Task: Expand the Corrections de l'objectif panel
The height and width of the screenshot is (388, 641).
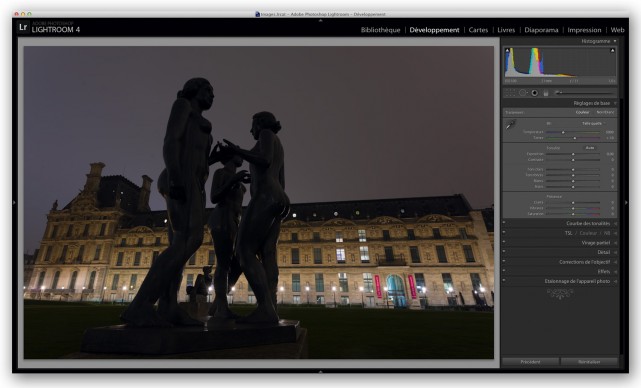Action: pos(615,262)
